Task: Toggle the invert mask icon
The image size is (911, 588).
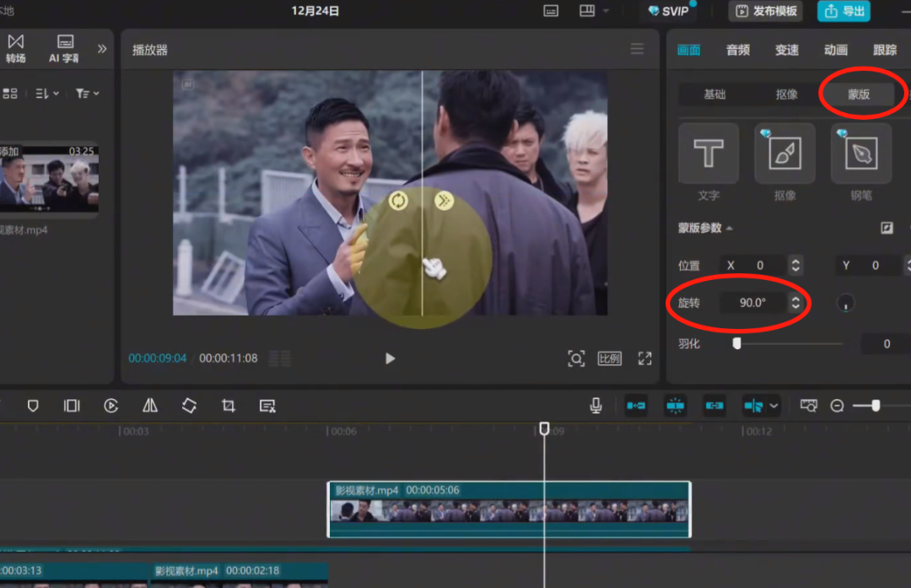Action: tap(887, 228)
